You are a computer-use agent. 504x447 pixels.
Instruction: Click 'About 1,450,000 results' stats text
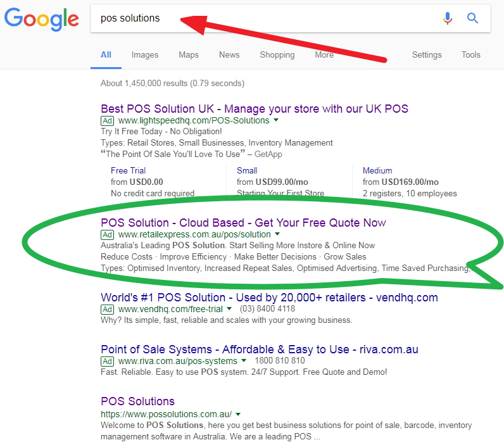[x=172, y=84]
